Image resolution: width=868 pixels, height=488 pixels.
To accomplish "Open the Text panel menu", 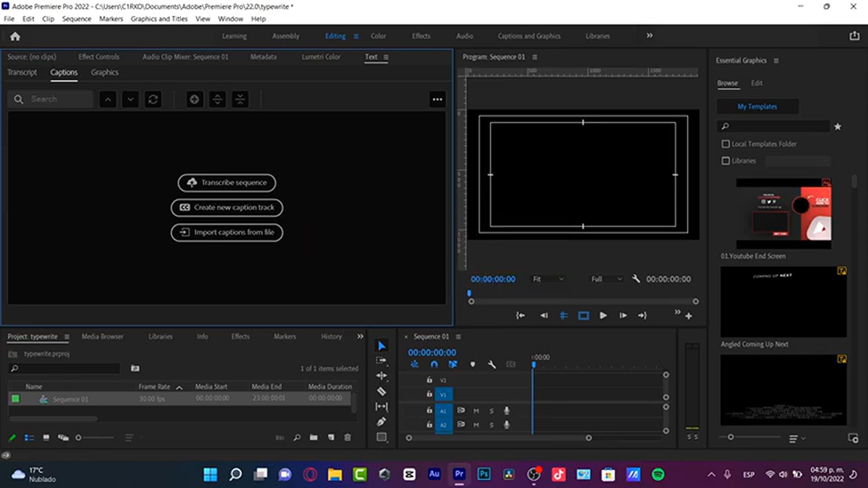I will tap(386, 57).
